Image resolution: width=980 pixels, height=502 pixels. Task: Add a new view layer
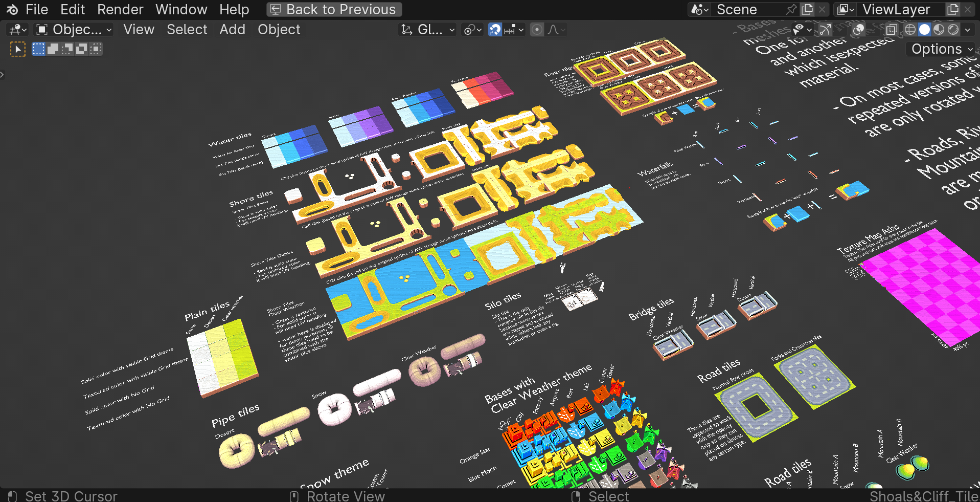coord(953,10)
